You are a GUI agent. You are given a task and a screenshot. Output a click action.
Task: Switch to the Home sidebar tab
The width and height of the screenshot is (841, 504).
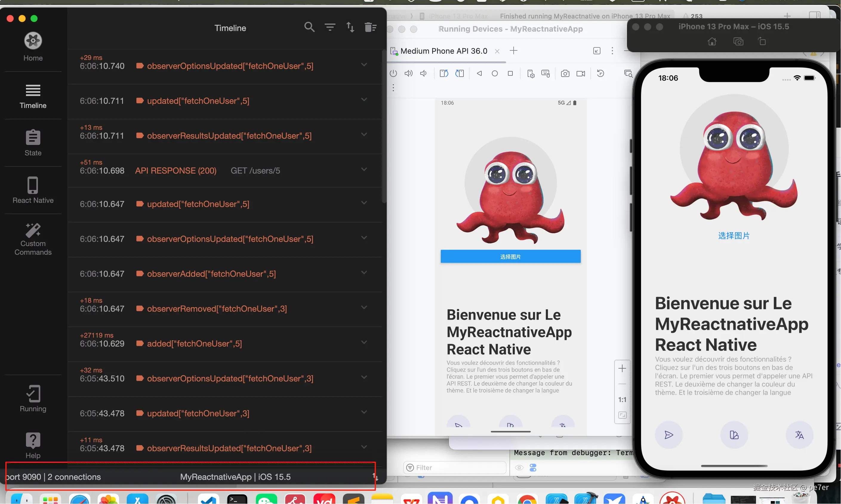(33, 47)
